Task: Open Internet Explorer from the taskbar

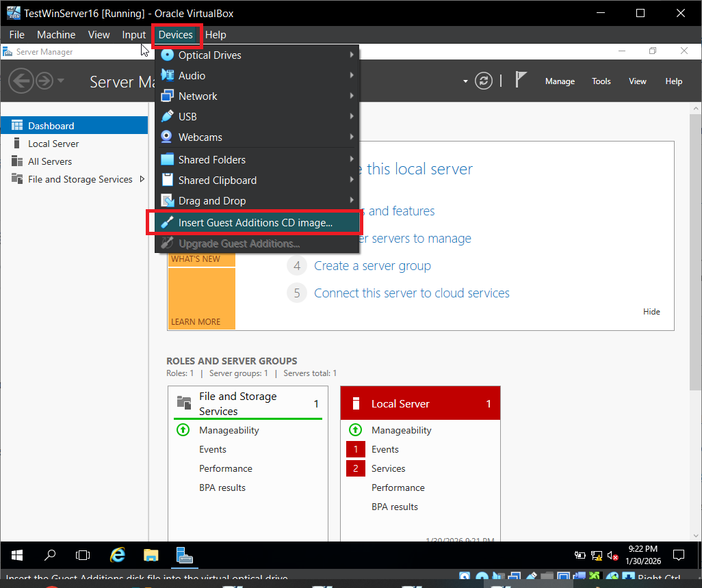Action: [118, 554]
